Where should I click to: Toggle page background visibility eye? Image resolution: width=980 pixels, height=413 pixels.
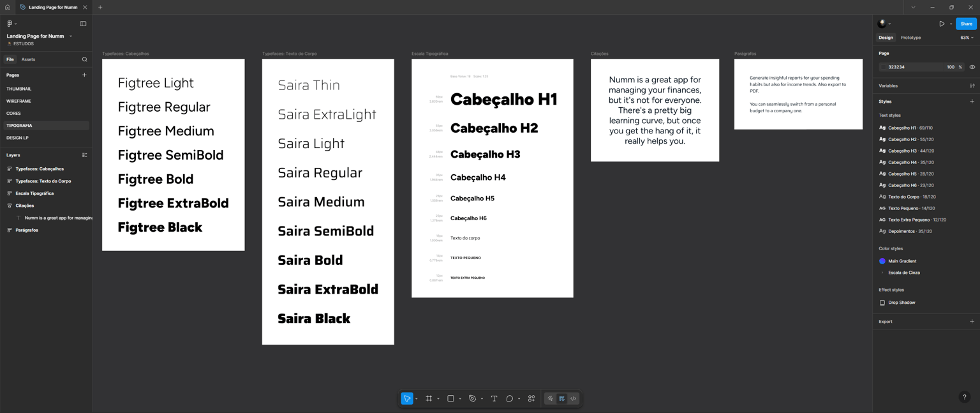coord(972,67)
